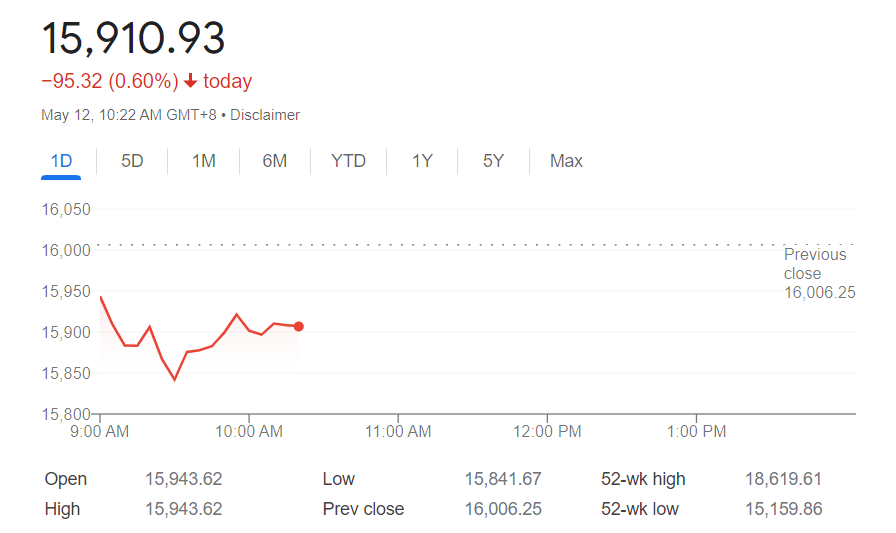Click the 12:00 PM axis label
Screen dimensions: 896x533
tap(547, 432)
